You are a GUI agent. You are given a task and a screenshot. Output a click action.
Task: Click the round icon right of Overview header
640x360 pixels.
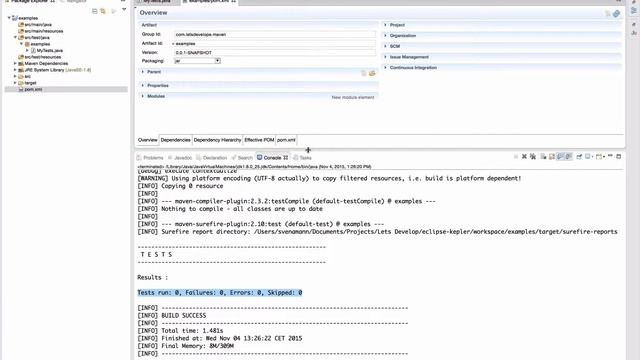click(x=616, y=13)
